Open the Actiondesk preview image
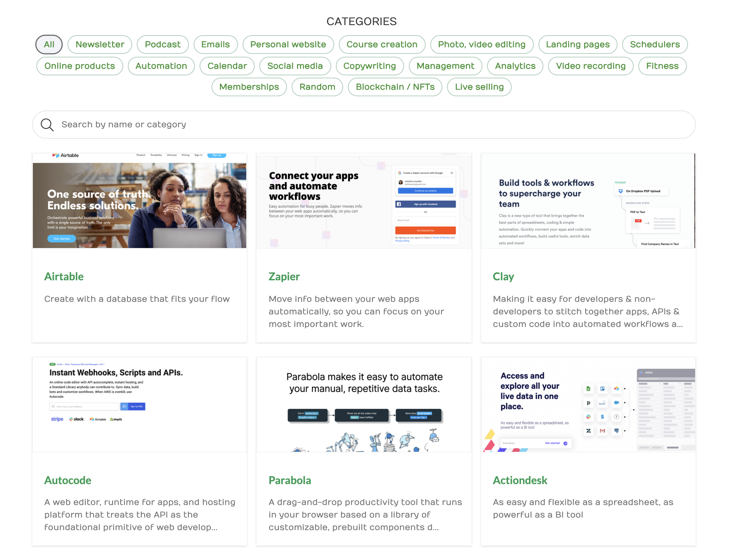This screenshot has width=731, height=560. (588, 404)
